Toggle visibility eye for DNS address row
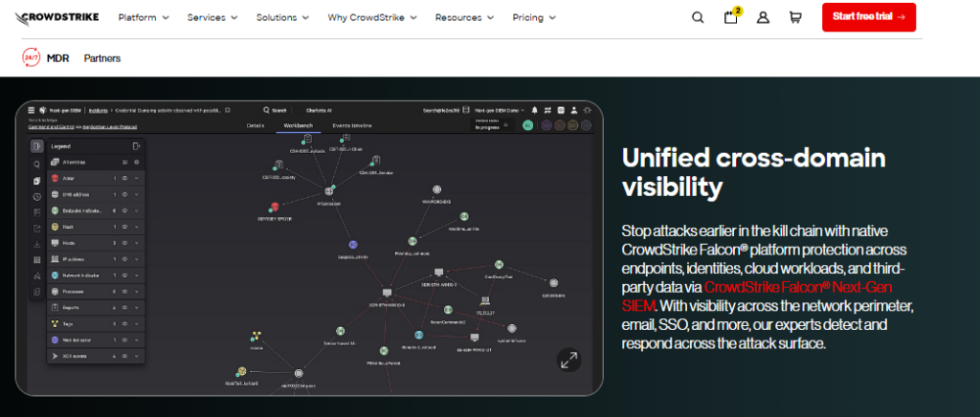 [x=124, y=195]
